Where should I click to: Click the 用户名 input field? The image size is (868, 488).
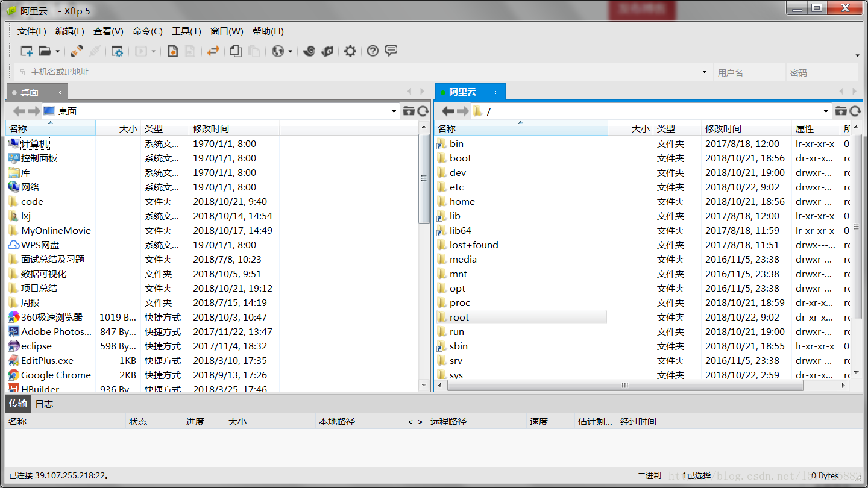(x=749, y=72)
